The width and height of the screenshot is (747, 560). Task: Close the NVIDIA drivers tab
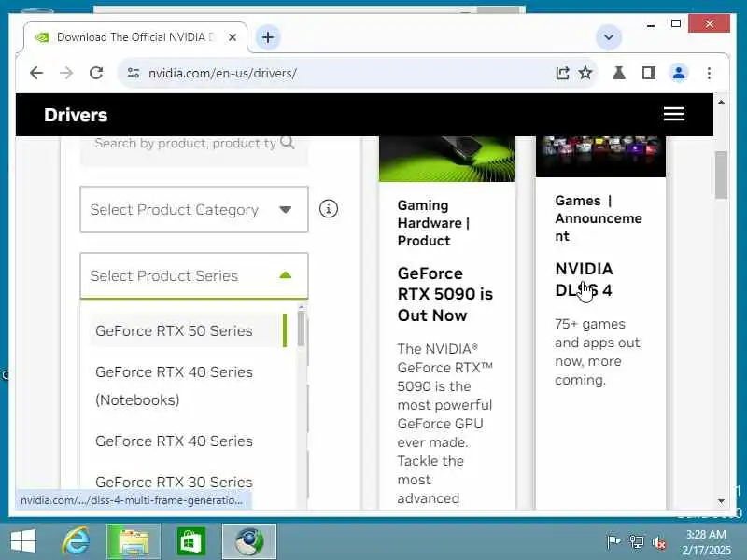tap(233, 37)
